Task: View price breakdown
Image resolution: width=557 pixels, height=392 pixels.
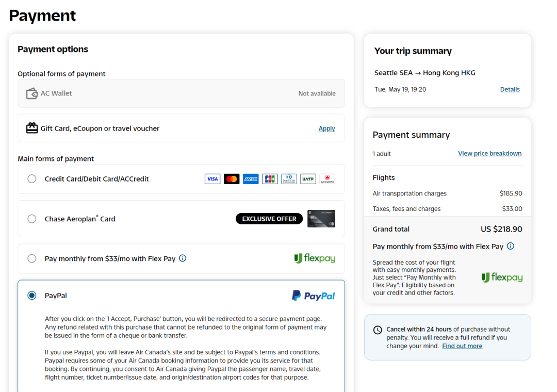Action: point(489,153)
